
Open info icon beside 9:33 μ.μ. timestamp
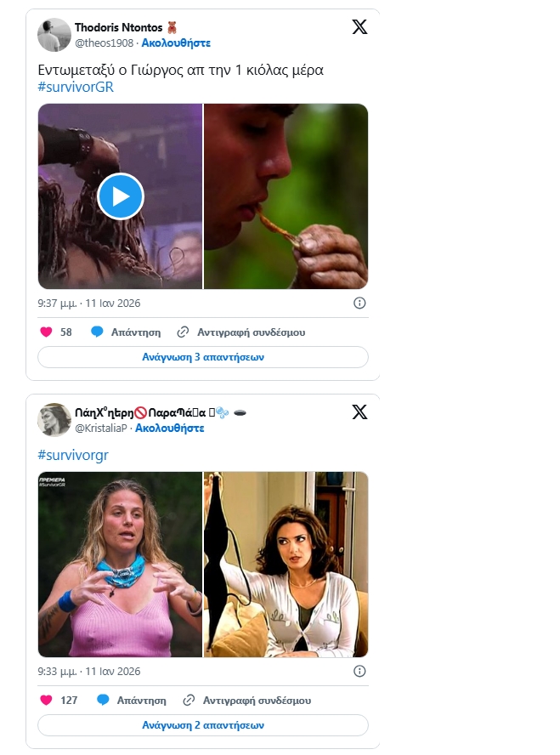(x=359, y=671)
